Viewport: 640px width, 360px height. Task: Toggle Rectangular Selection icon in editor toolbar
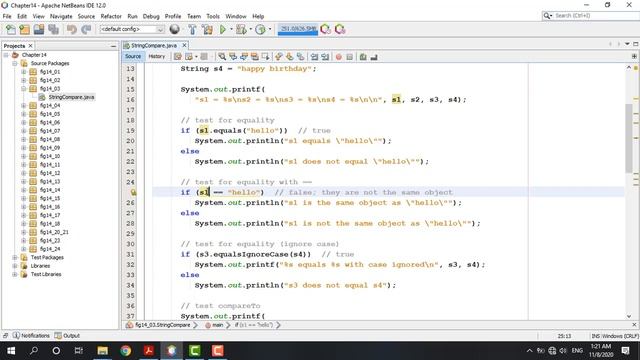(x=266, y=57)
